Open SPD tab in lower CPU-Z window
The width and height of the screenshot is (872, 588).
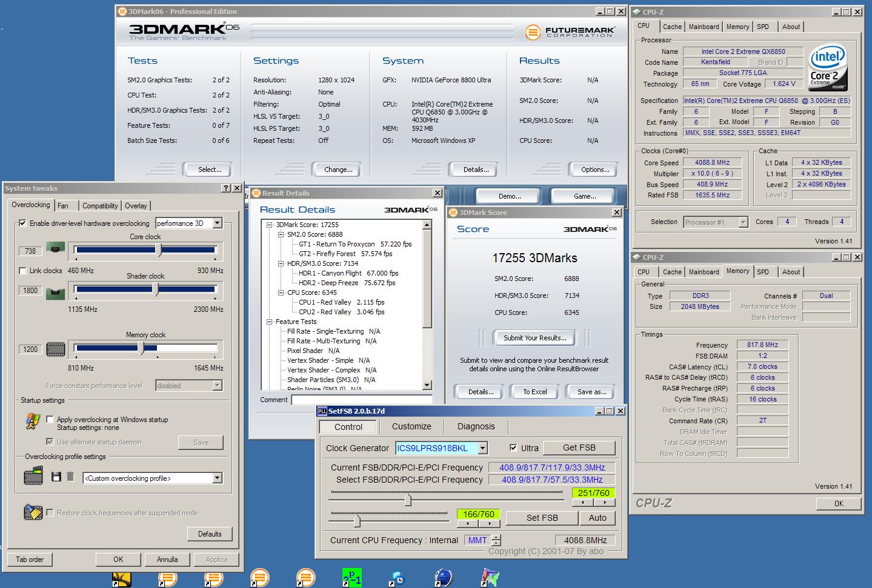point(763,272)
